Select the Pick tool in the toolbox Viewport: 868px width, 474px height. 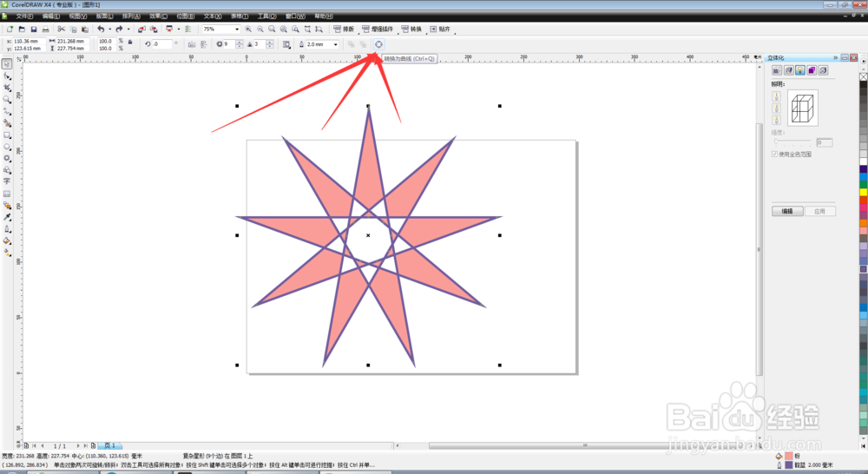click(7, 64)
